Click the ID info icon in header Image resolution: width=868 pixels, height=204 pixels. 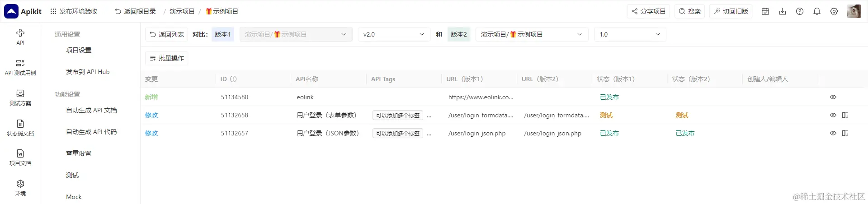pos(233,79)
